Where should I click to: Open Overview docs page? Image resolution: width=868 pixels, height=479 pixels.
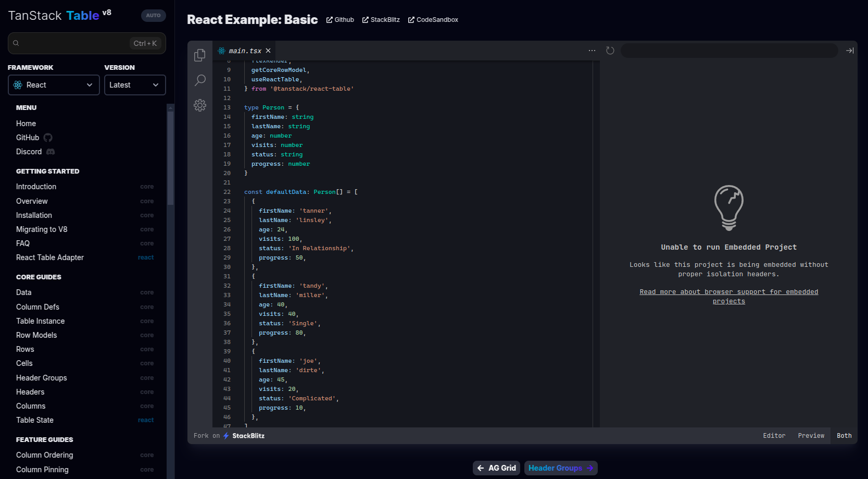point(85,201)
